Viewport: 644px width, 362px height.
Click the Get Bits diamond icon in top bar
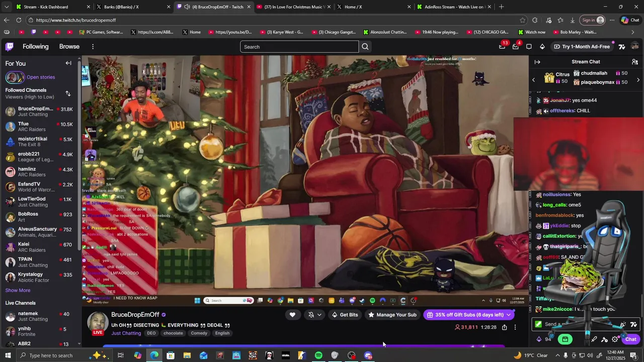tap(542, 47)
